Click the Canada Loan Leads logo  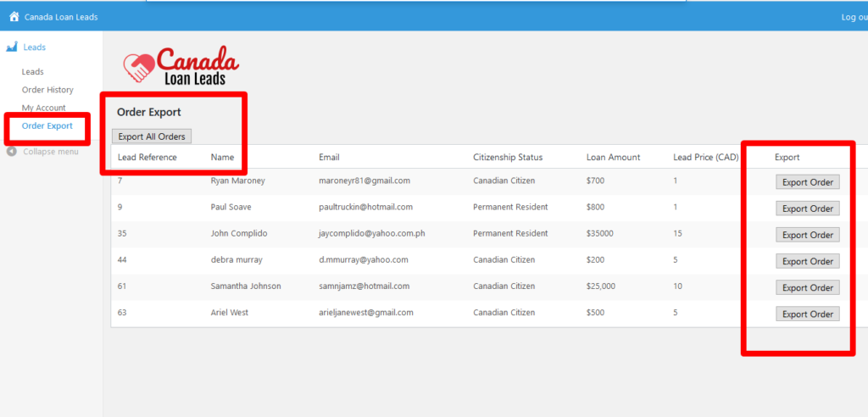click(x=181, y=65)
